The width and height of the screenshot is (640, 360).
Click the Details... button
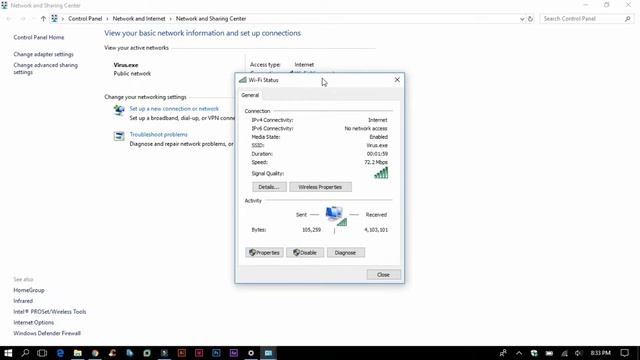(x=269, y=187)
